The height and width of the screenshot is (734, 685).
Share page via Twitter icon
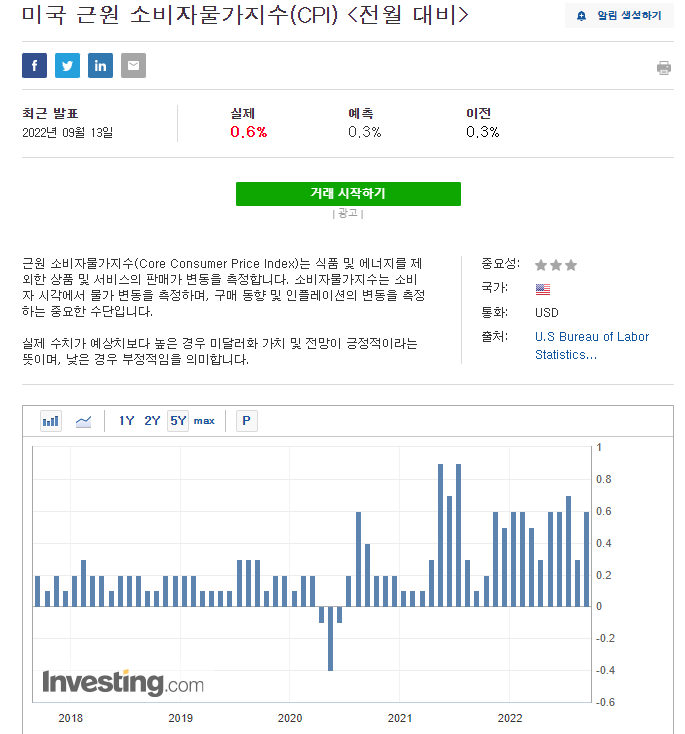pyautogui.click(x=67, y=66)
